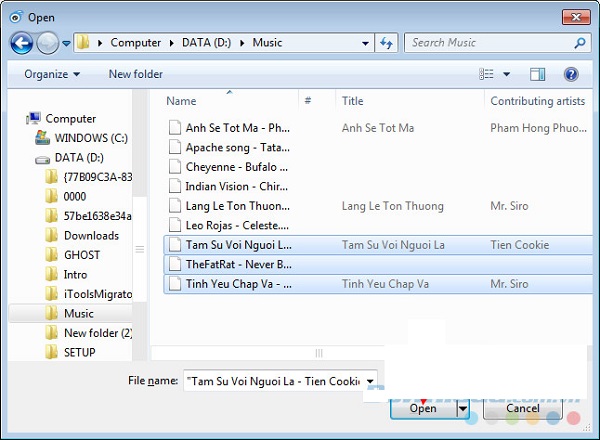600x440 pixels.
Task: Click the blue Help icon
Action: pos(571,74)
